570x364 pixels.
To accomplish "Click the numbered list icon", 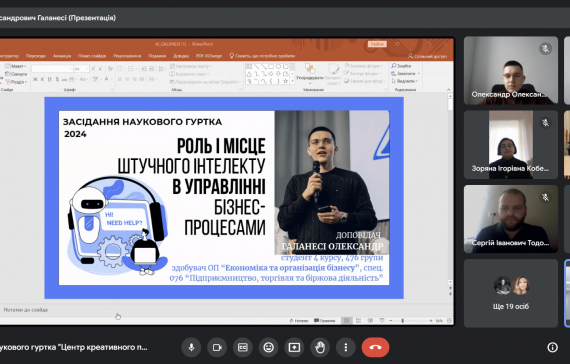I will [x=131, y=69].
